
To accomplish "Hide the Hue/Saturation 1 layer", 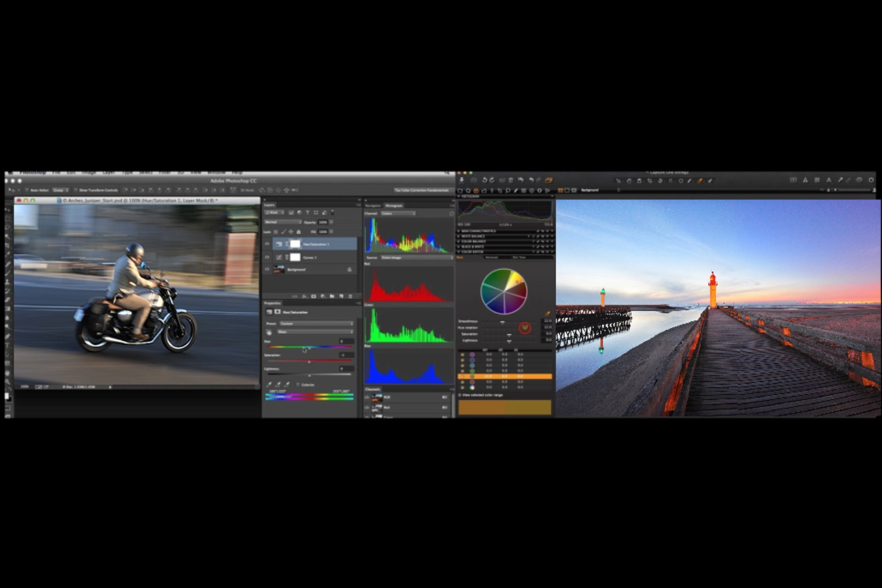I will pyautogui.click(x=267, y=244).
